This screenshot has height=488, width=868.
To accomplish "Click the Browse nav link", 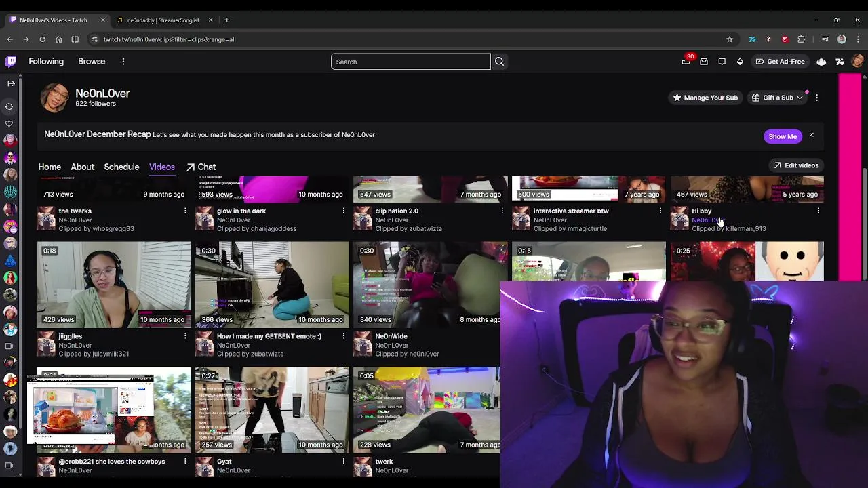I will tap(92, 62).
